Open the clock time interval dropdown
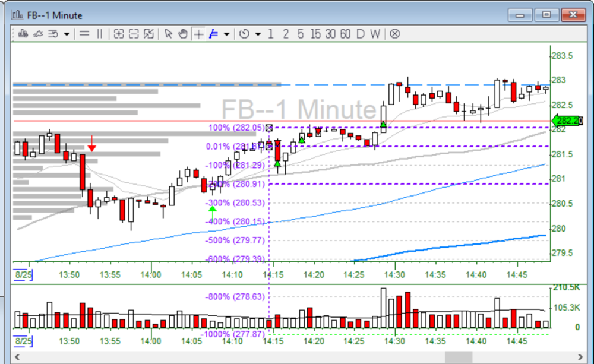The image size is (594, 364). (258, 34)
